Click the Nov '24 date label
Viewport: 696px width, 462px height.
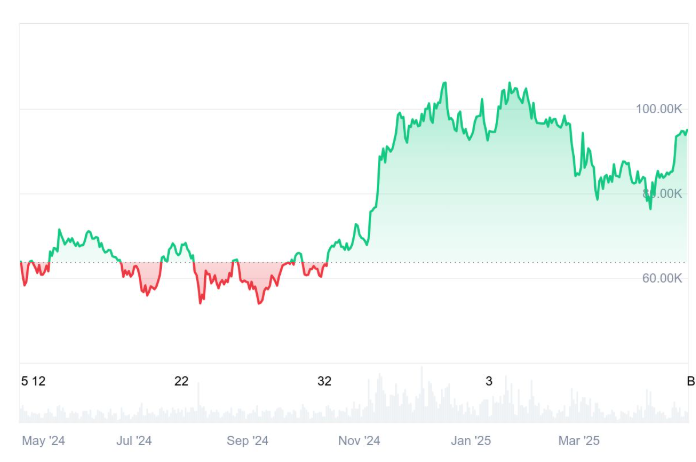click(359, 440)
